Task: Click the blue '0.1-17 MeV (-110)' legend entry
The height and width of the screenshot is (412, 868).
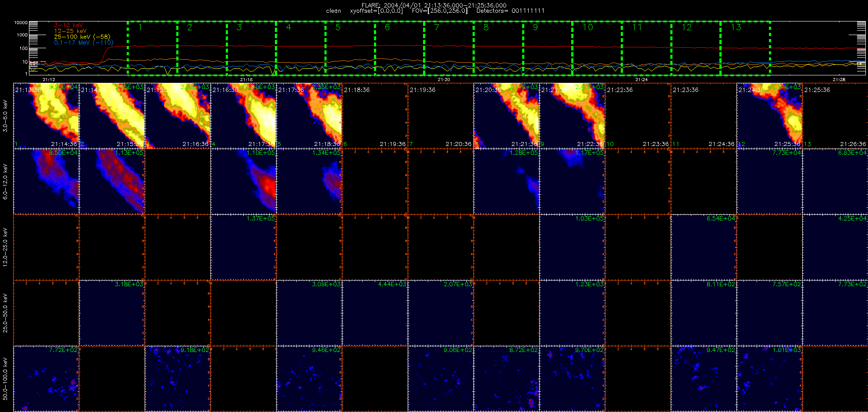Action: 83,43
